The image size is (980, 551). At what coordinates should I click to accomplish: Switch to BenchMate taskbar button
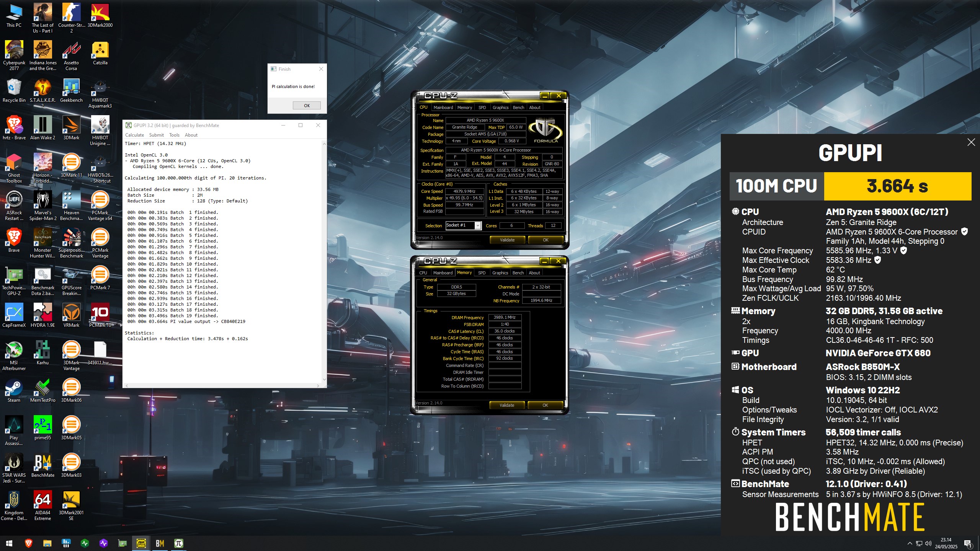pos(160,543)
